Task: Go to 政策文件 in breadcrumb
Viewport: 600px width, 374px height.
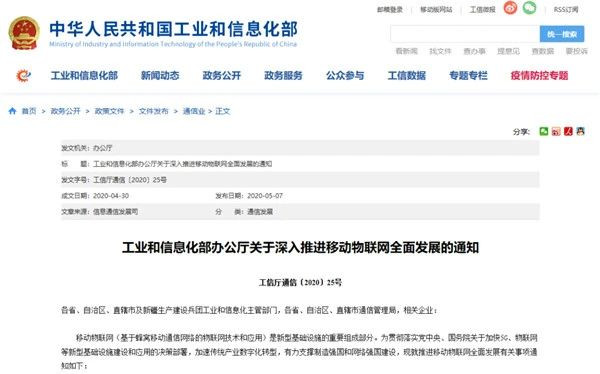Action: pyautogui.click(x=109, y=111)
